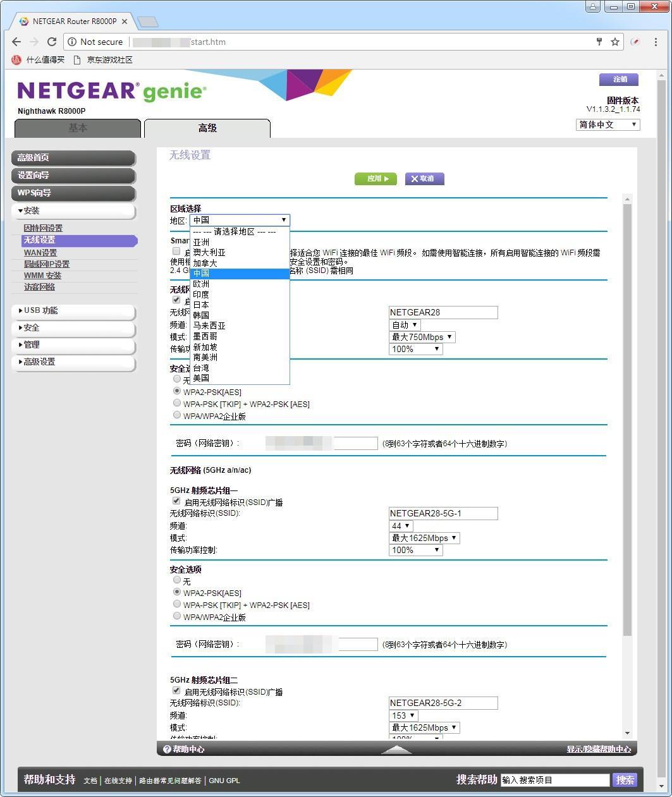Open the WAN设置 sidebar item
Image resolution: width=672 pixels, height=797 pixels.
(40, 252)
